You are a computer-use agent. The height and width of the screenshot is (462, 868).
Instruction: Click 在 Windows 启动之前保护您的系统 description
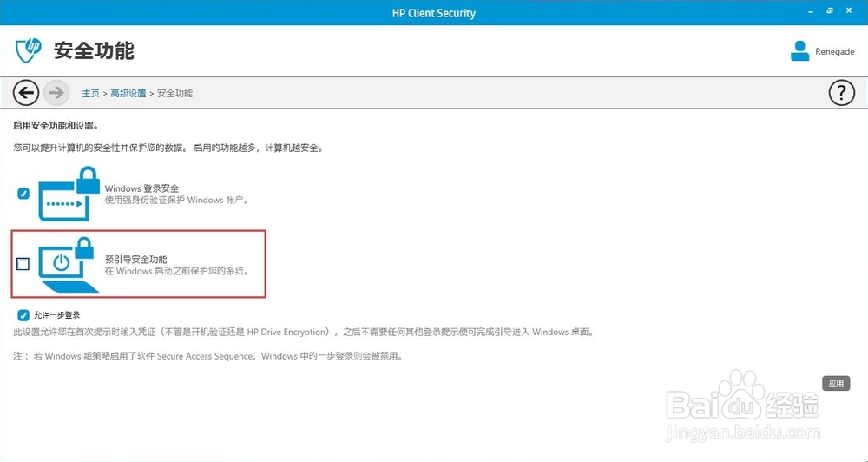(x=177, y=272)
